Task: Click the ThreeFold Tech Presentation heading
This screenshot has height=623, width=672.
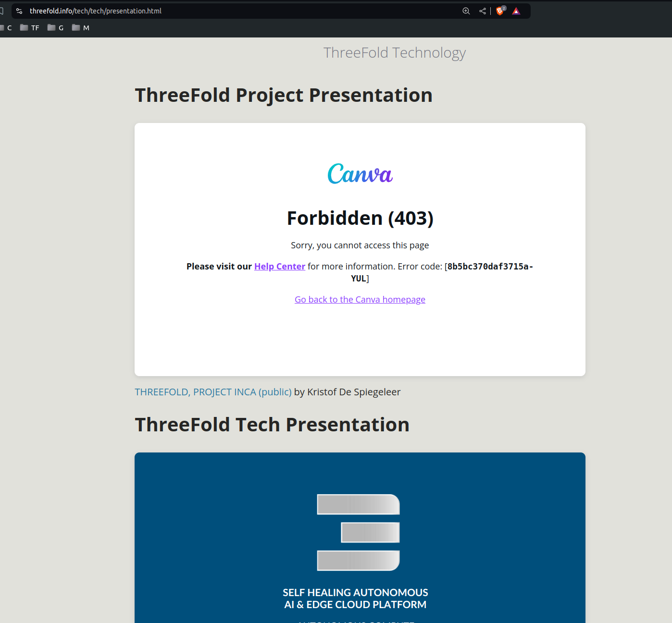Action: (272, 425)
